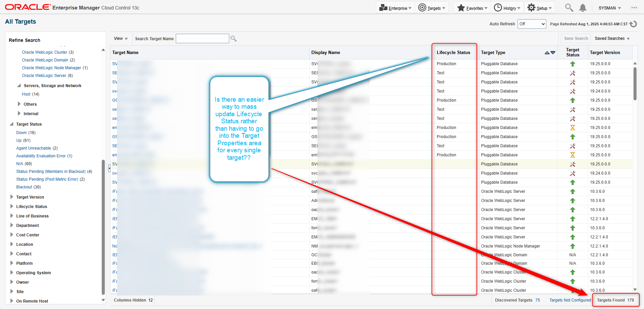Open the Saved Searches dropdown
This screenshot has height=310, width=644.
coord(612,38)
